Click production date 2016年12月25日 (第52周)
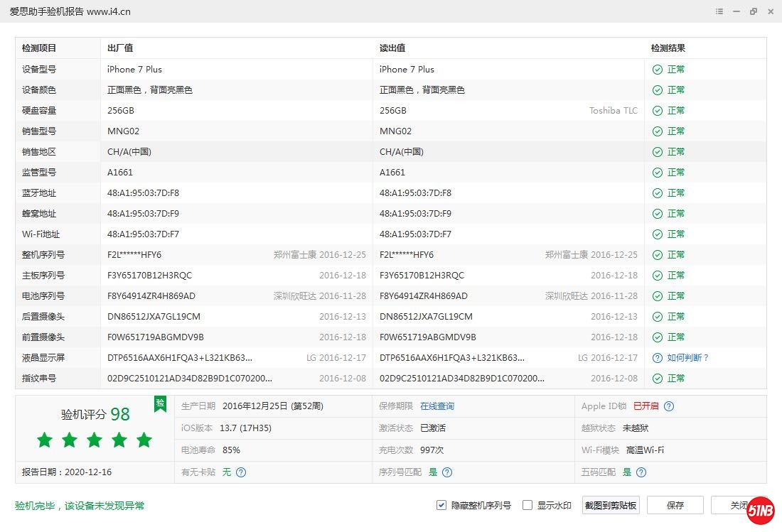Image resolution: width=782 pixels, height=532 pixels. click(273, 406)
